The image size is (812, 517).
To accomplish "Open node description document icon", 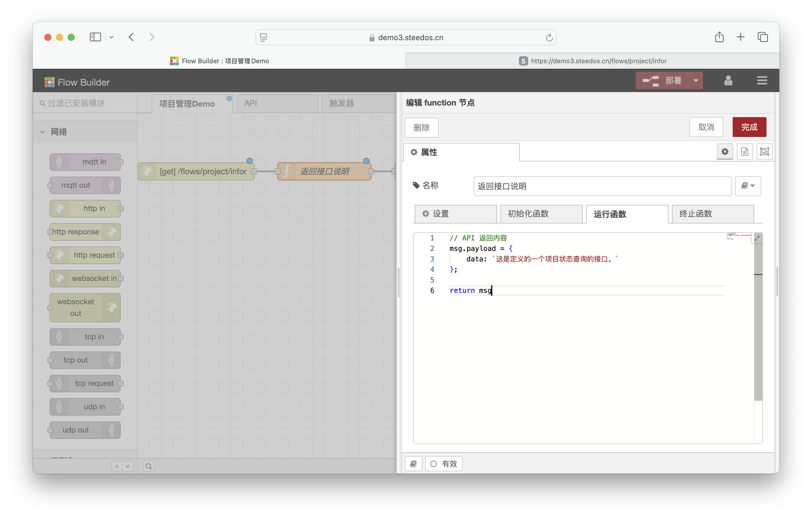I will [x=745, y=152].
